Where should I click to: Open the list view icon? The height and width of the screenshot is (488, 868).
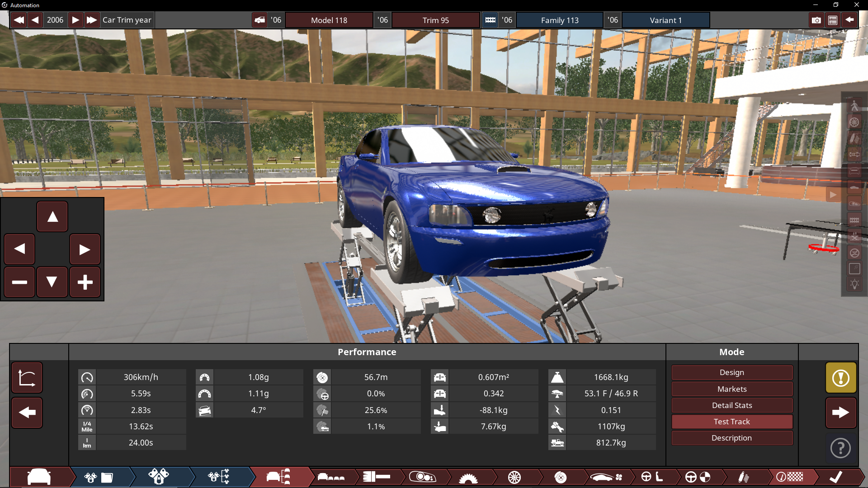pos(833,20)
